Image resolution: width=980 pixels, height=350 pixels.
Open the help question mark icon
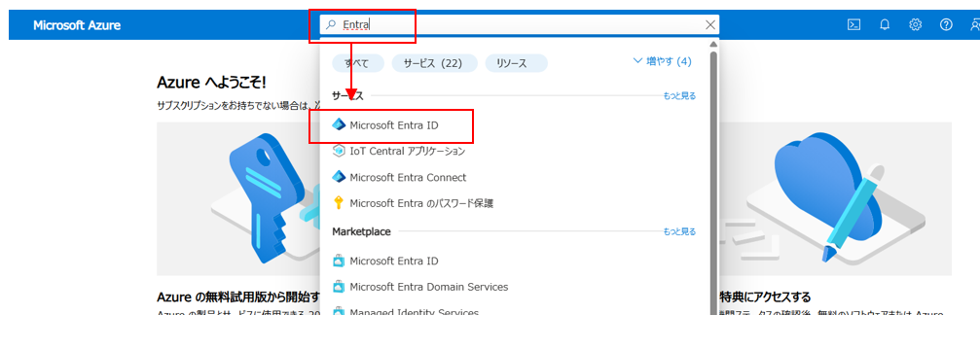(946, 24)
